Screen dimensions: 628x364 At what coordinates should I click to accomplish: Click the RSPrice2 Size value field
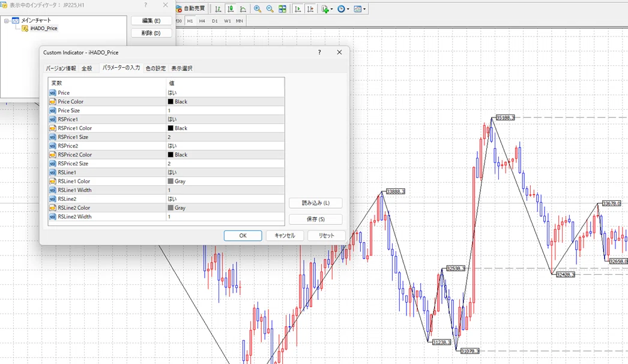pos(226,164)
